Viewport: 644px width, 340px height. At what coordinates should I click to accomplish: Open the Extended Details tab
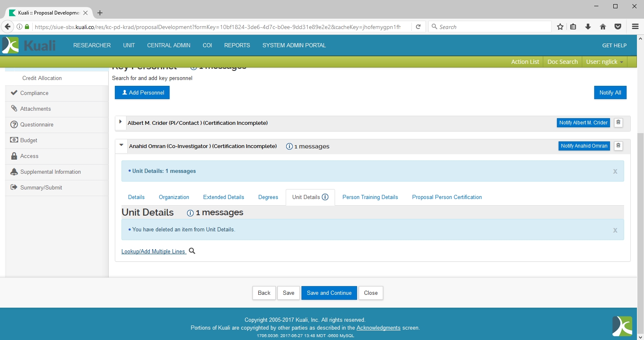coord(224,197)
